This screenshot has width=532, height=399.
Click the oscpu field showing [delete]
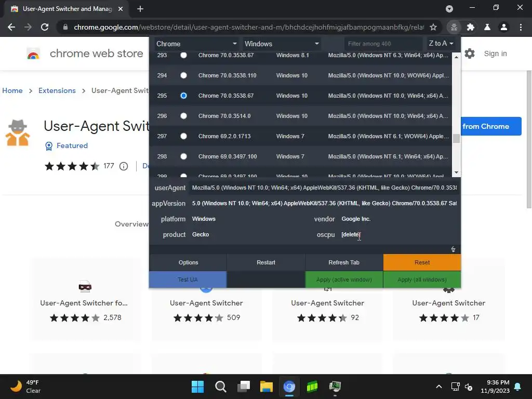click(x=399, y=234)
